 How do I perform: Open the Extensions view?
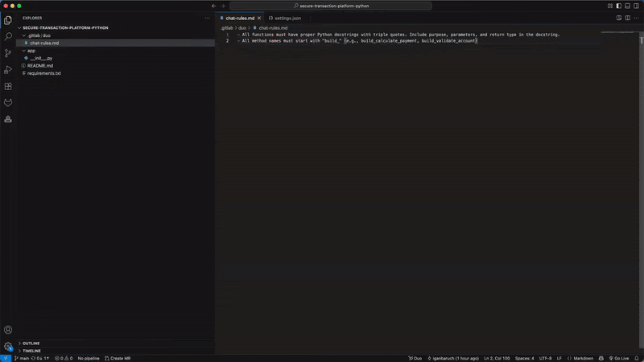8,86
